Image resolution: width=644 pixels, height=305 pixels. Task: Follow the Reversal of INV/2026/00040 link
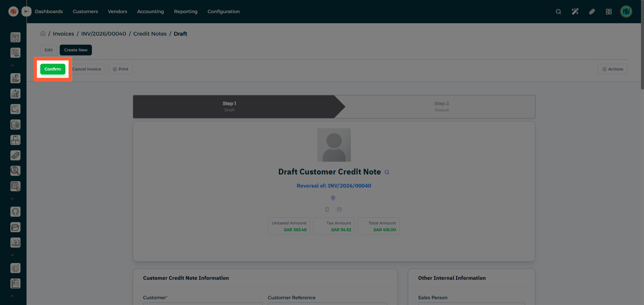(334, 186)
